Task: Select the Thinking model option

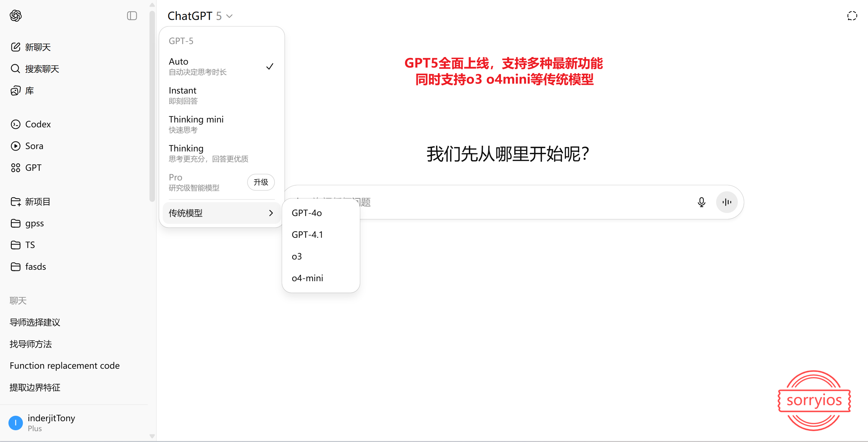Action: pos(222,153)
